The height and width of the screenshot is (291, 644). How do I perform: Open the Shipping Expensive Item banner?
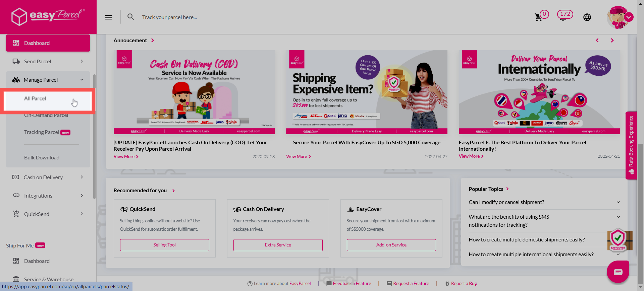367,92
